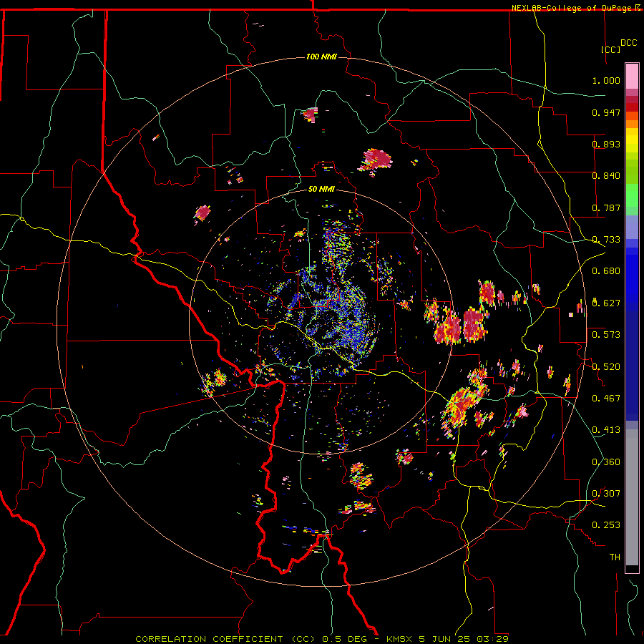Pick the bright green color bar segment
The image size is (644, 644).
pos(632,195)
